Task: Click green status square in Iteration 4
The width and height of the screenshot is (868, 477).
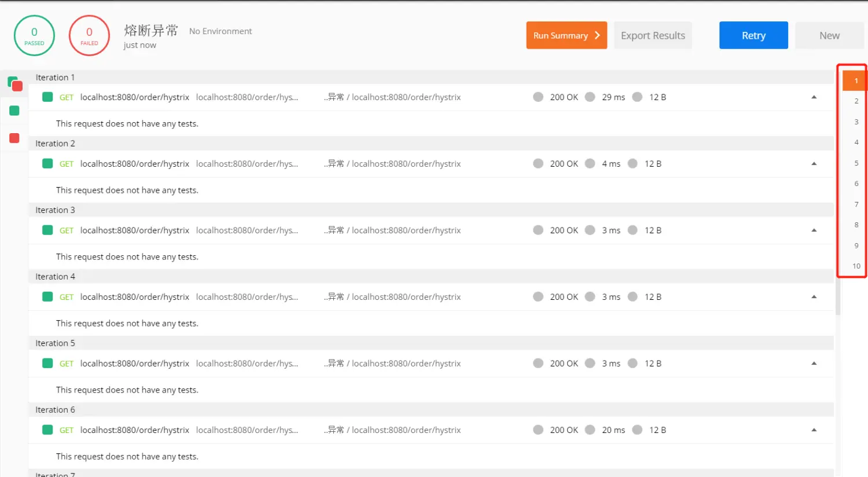Action: click(x=47, y=297)
